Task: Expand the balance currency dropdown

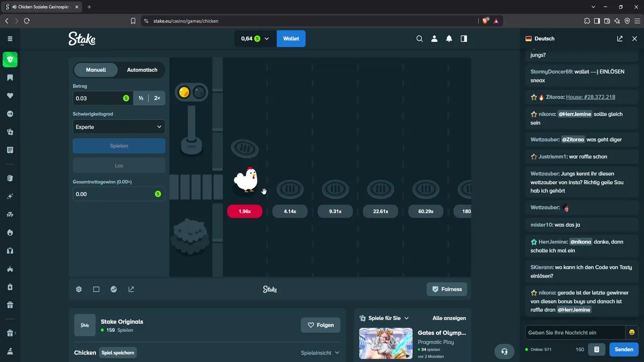Action: click(256, 39)
